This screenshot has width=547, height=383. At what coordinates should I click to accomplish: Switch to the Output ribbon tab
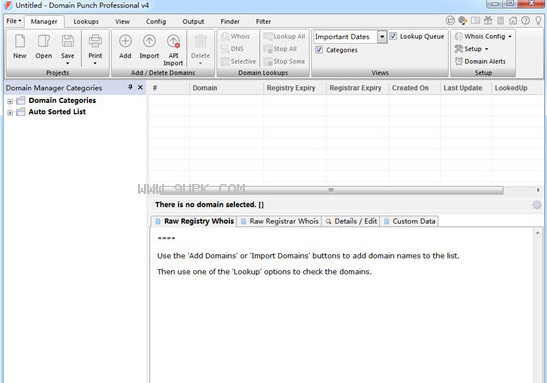click(x=193, y=22)
